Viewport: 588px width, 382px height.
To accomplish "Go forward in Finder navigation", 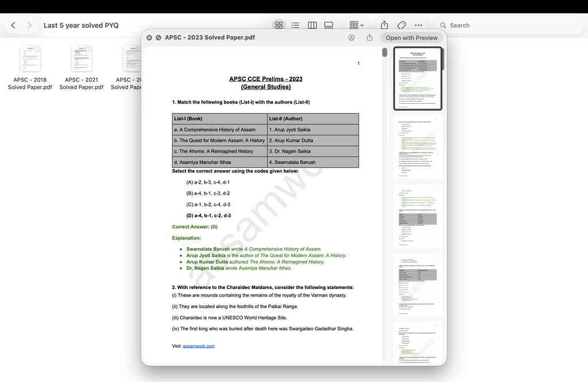I will (29, 25).
